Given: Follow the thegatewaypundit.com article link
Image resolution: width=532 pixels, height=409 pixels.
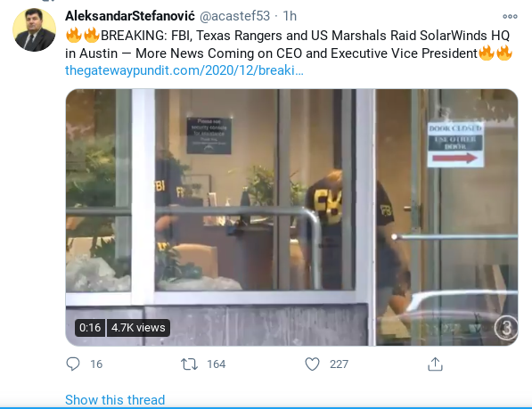Looking at the screenshot, I should click(184, 70).
